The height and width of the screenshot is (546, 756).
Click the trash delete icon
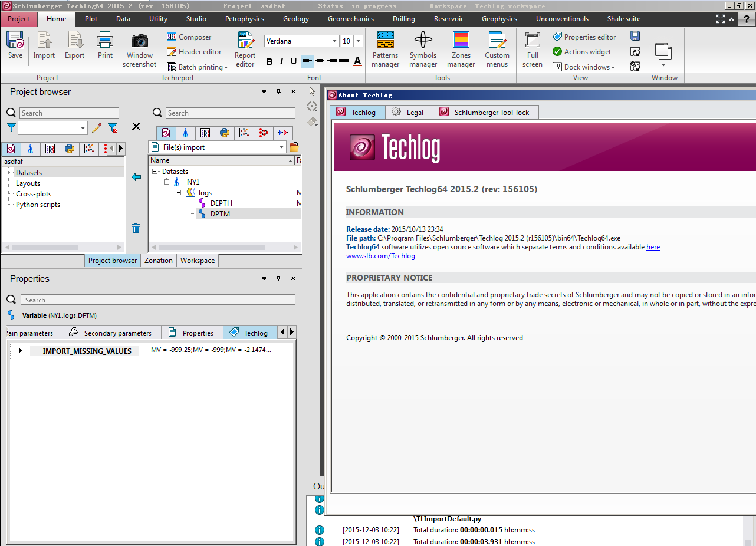(136, 228)
